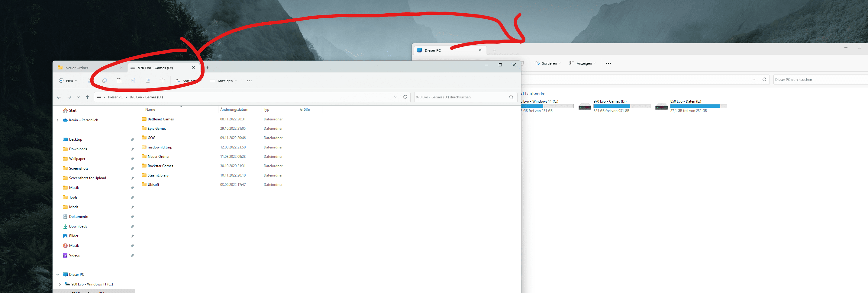Image resolution: width=868 pixels, height=293 pixels.
Task: Open the pinned Screenshots folder
Action: point(79,169)
